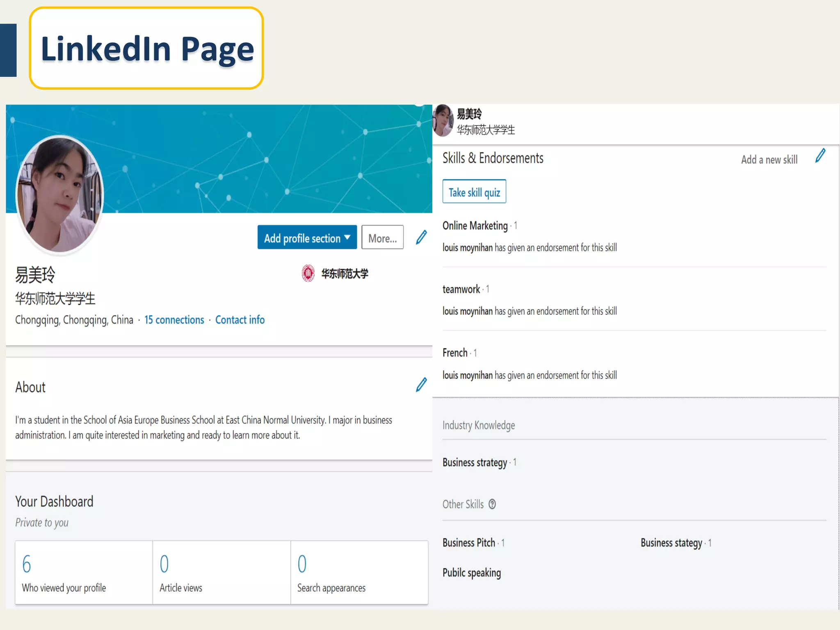Screen dimensions: 840x630
Task: Click the About section heading
Action: 30,387
